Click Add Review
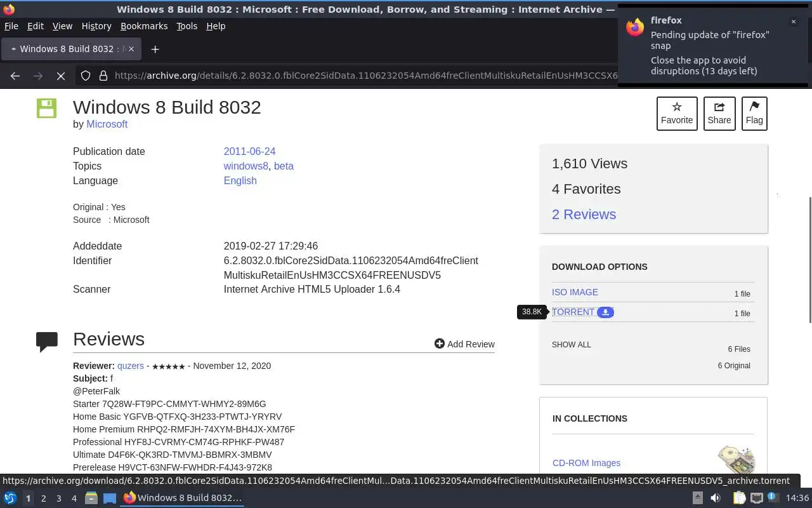 pos(464,344)
